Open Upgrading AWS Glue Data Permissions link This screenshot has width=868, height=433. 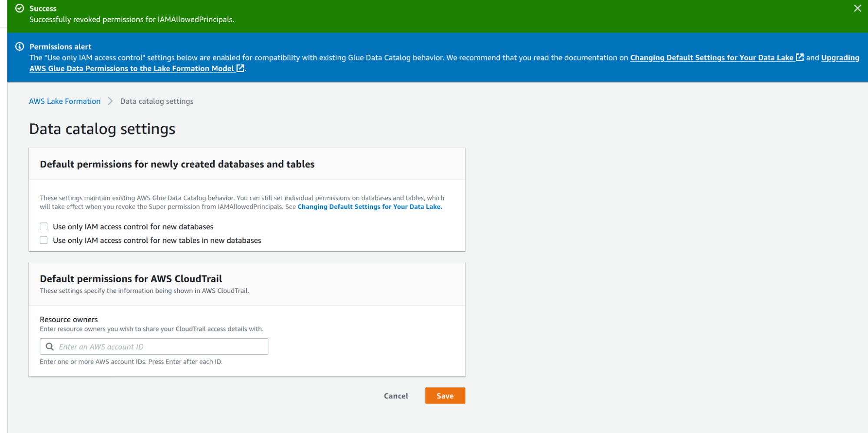[x=132, y=69]
